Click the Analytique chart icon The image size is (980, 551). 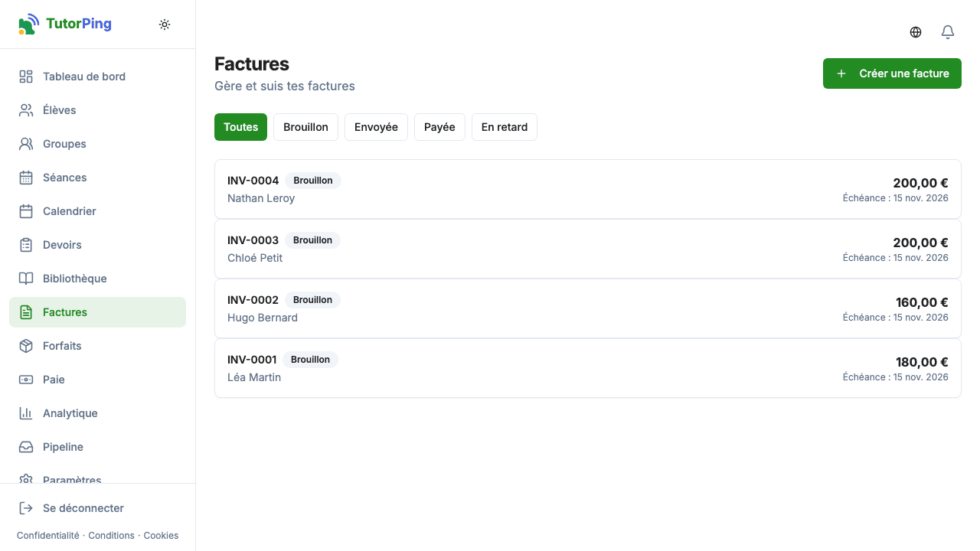(26, 413)
